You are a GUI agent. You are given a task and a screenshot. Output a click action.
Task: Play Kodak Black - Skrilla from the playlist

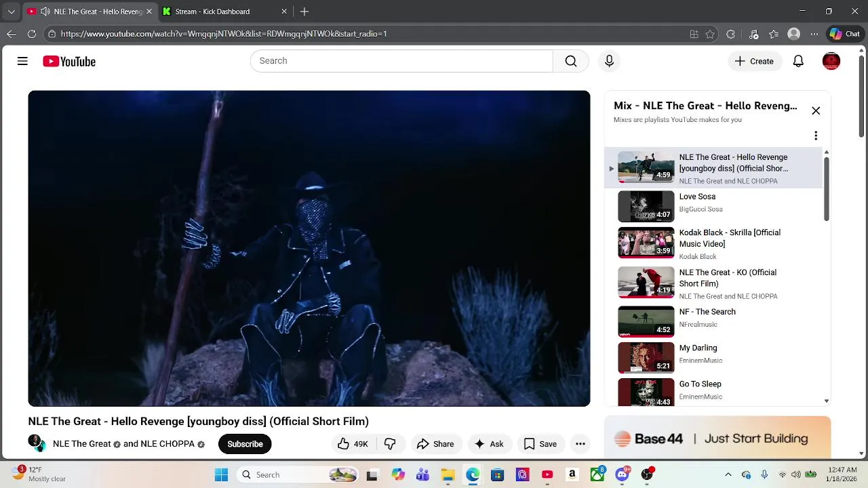coord(713,244)
